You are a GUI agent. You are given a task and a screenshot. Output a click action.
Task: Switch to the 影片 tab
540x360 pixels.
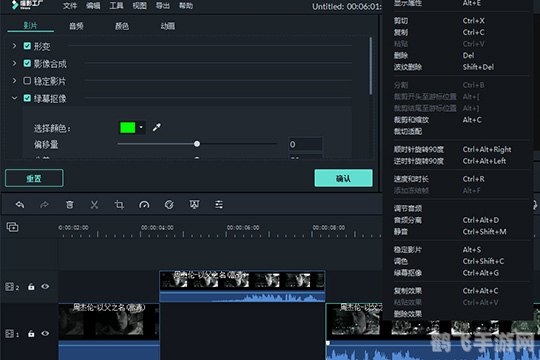pyautogui.click(x=30, y=25)
